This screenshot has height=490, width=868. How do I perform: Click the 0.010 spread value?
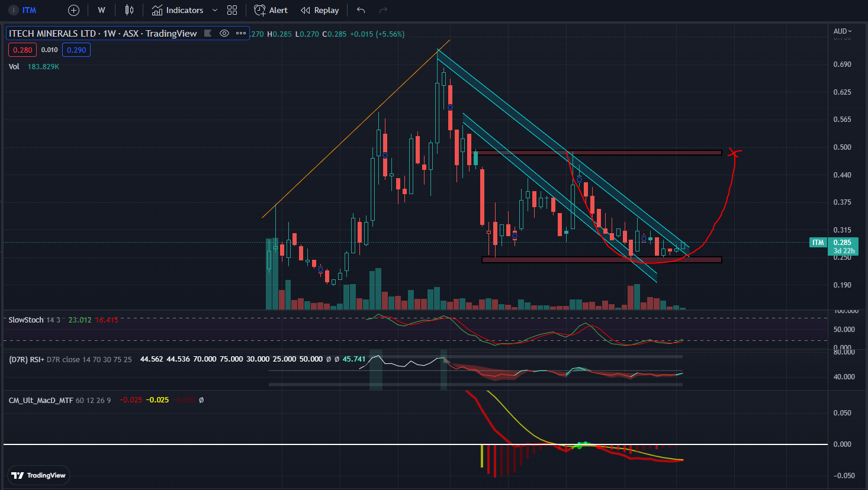point(50,50)
